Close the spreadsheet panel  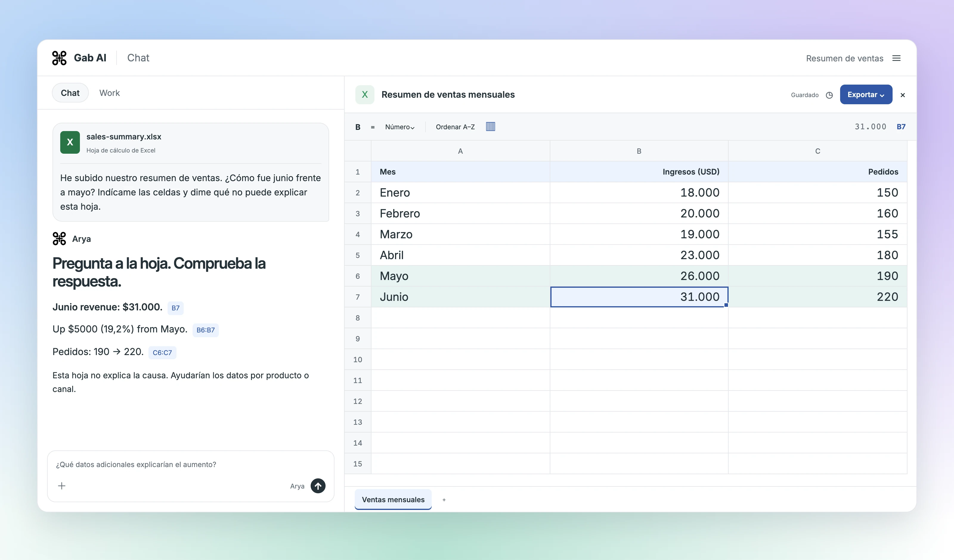click(x=902, y=95)
